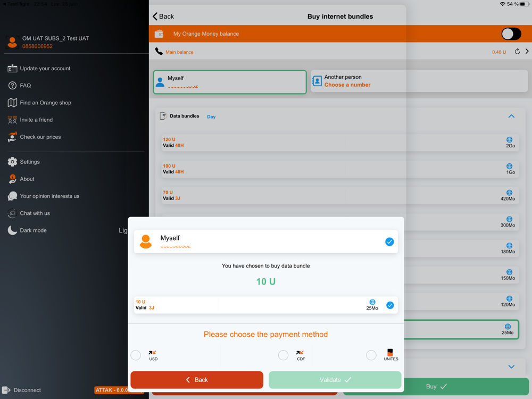This screenshot has height=399, width=532.
Task: Click the Main balance phone icon
Action: tap(159, 51)
